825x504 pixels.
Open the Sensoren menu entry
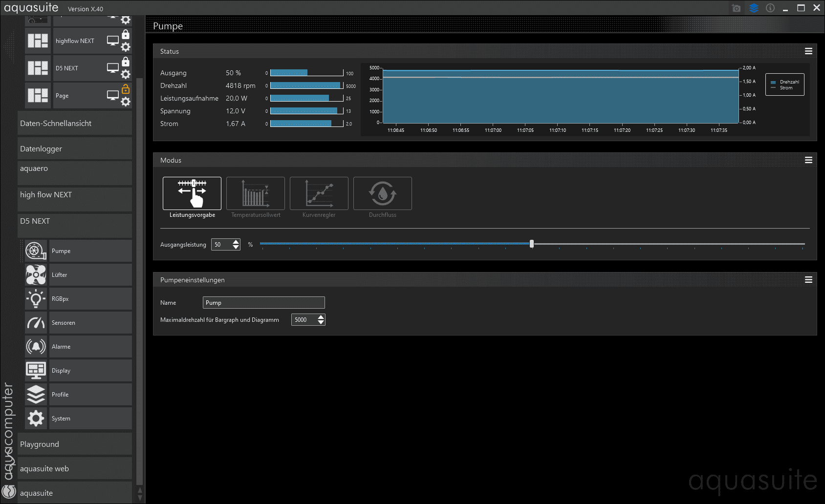tap(91, 323)
